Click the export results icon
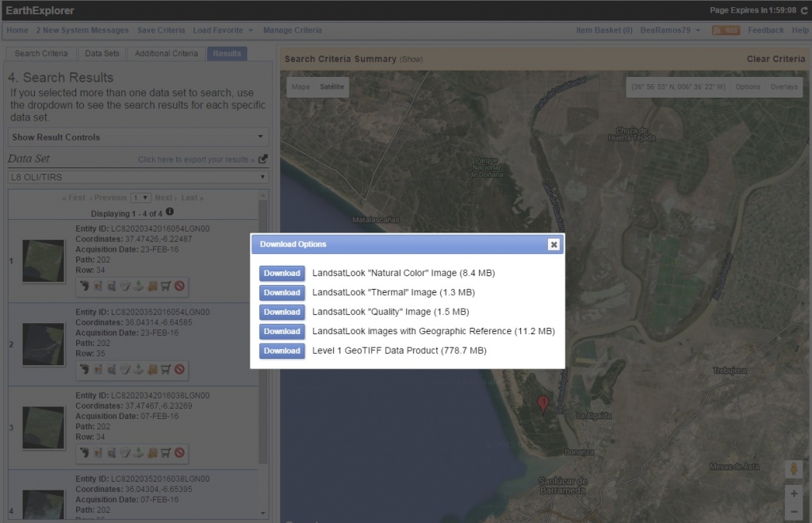The image size is (812, 523). (x=263, y=159)
